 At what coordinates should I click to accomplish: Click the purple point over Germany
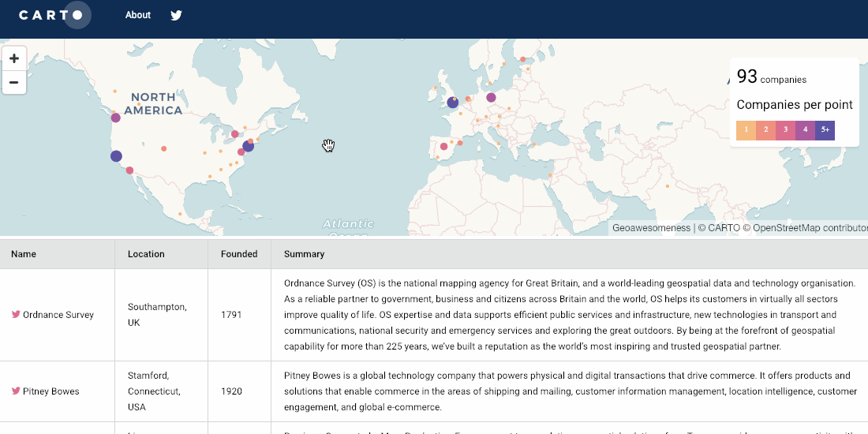pyautogui.click(x=491, y=97)
